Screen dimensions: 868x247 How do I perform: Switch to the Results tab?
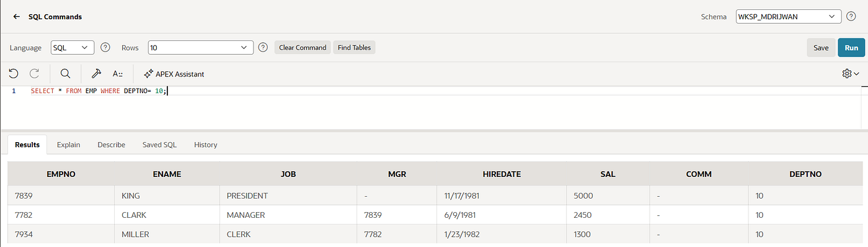tap(27, 145)
